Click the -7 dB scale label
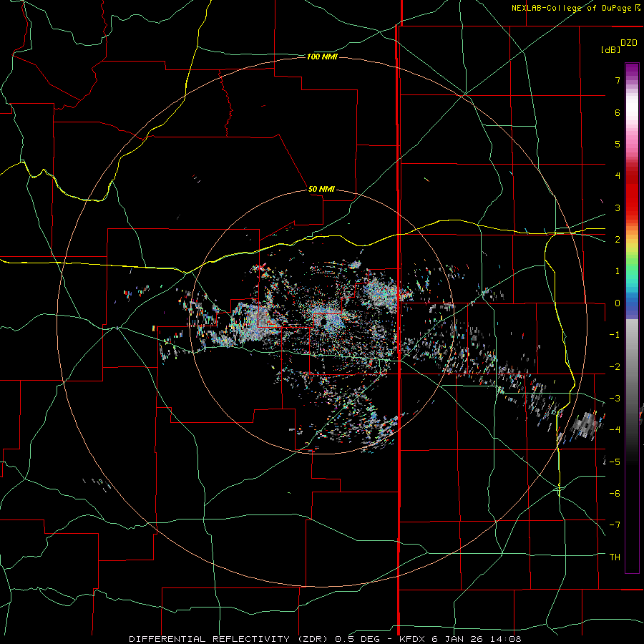The image size is (644, 644). click(615, 525)
